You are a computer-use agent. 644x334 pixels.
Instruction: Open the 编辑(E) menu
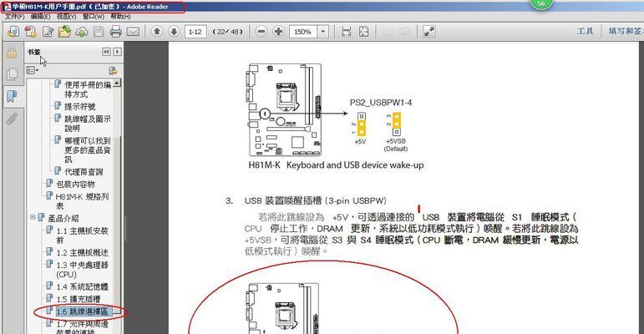40,17
